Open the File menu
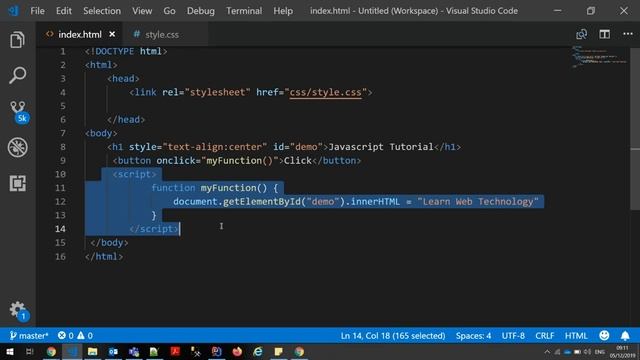 pos(37,11)
